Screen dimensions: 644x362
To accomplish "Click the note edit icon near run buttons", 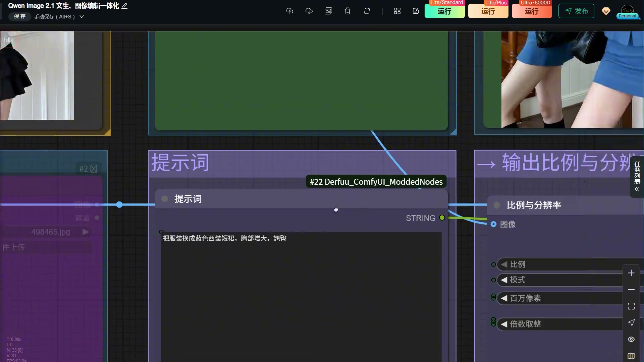I will tap(416, 11).
